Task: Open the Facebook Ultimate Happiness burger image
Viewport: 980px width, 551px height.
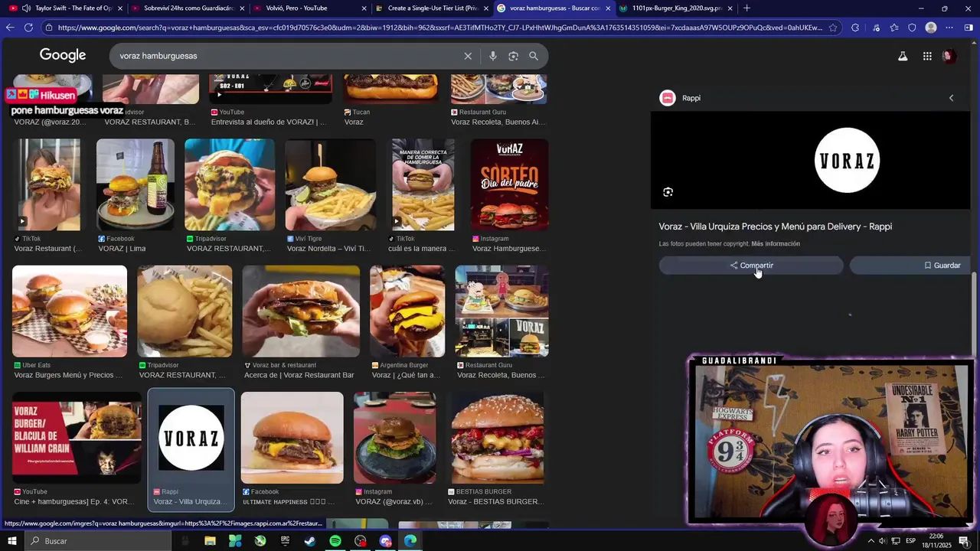Action: coord(292,438)
